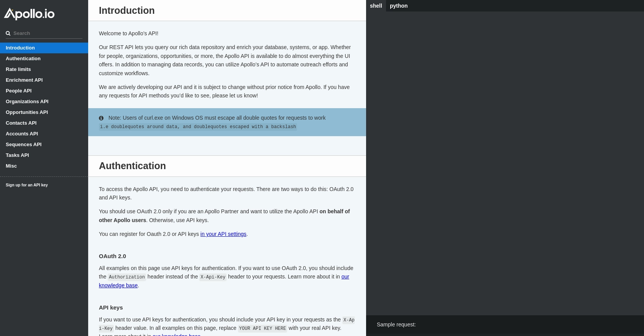Click the Authentication section heading
This screenshot has height=336, width=644.
(x=132, y=166)
